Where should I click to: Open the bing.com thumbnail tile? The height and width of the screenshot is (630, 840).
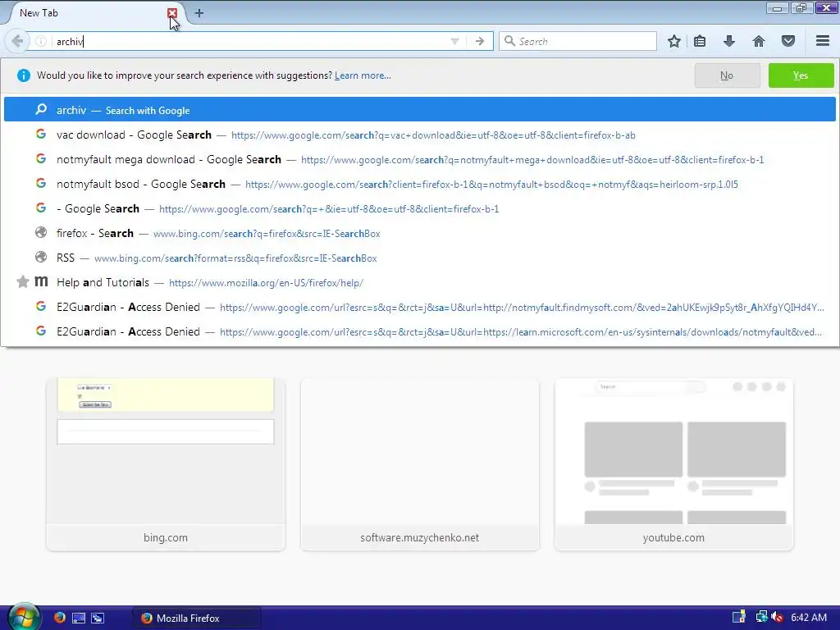(166, 464)
